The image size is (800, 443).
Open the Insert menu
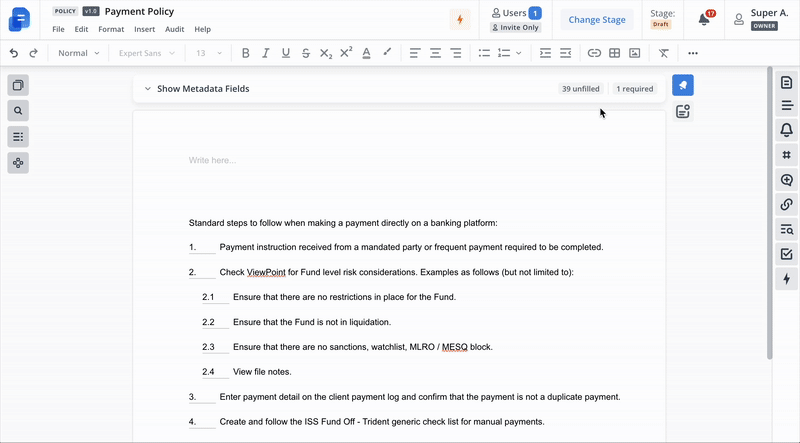tap(144, 29)
